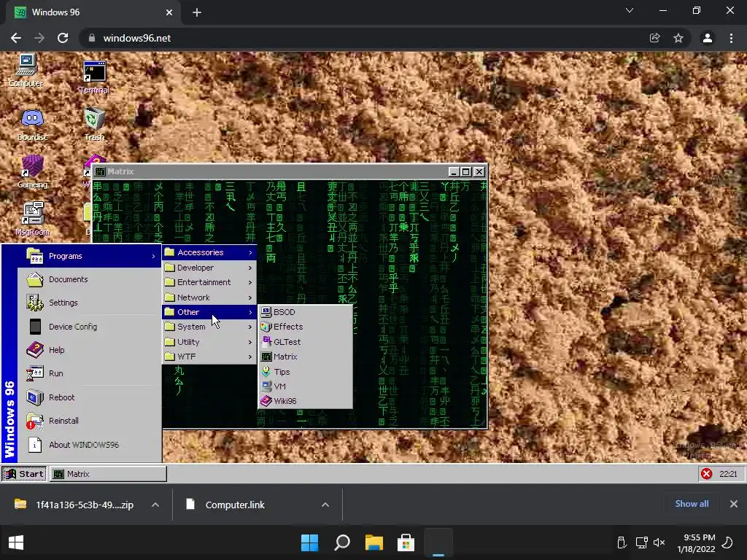Click Show all downloads

[692, 504]
